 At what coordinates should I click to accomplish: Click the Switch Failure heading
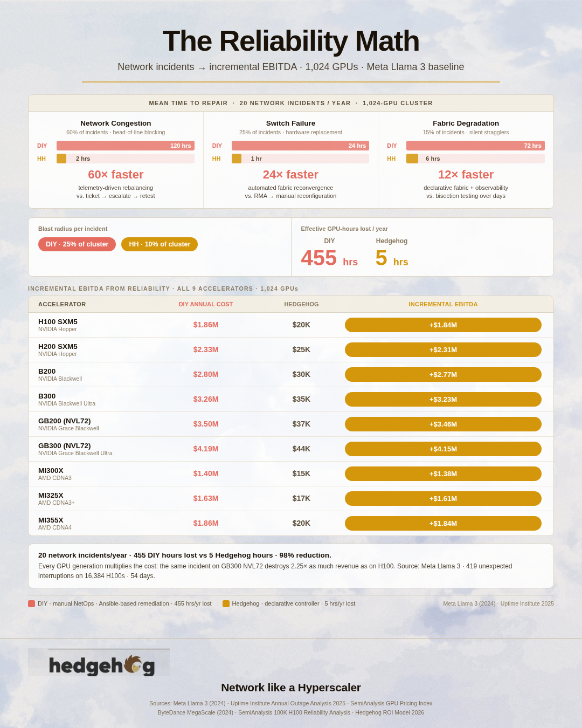pos(290,123)
